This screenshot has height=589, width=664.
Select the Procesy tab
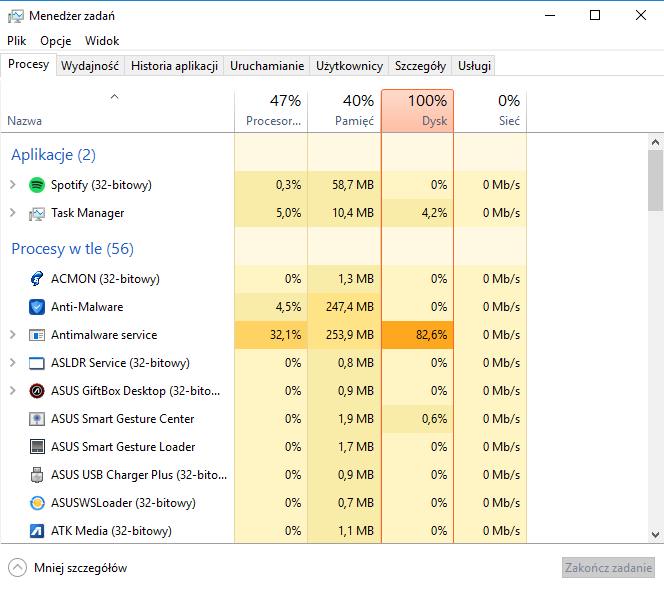[x=28, y=64]
